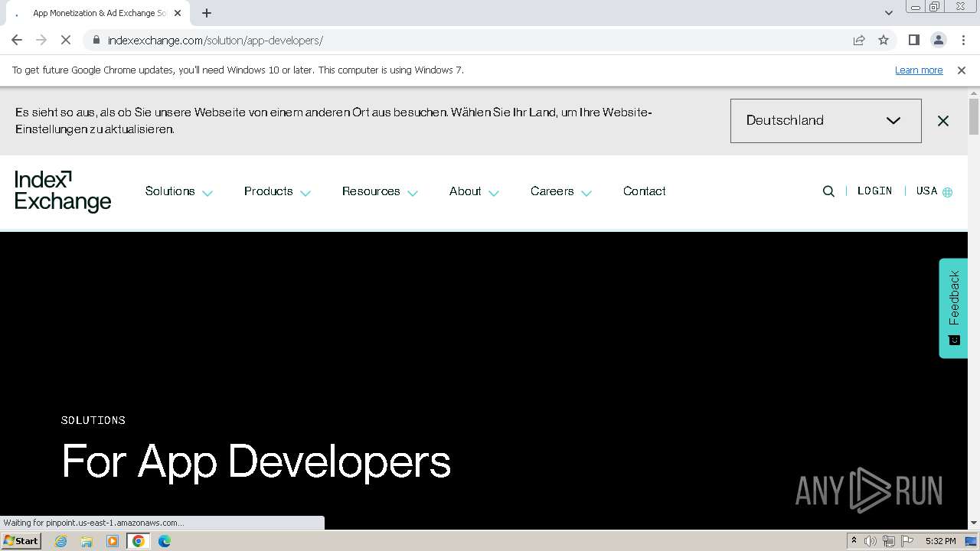Launch Microsoft Edge from taskbar

(165, 541)
